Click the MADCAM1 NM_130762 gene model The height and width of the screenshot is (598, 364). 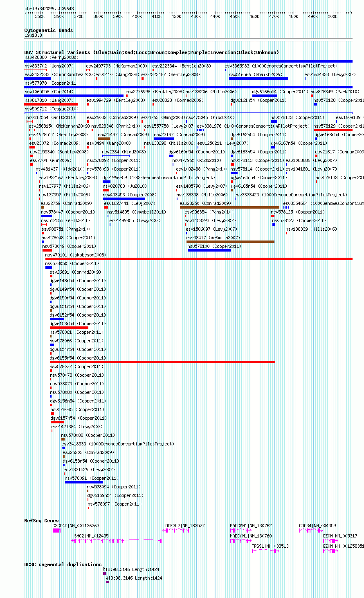241,531
